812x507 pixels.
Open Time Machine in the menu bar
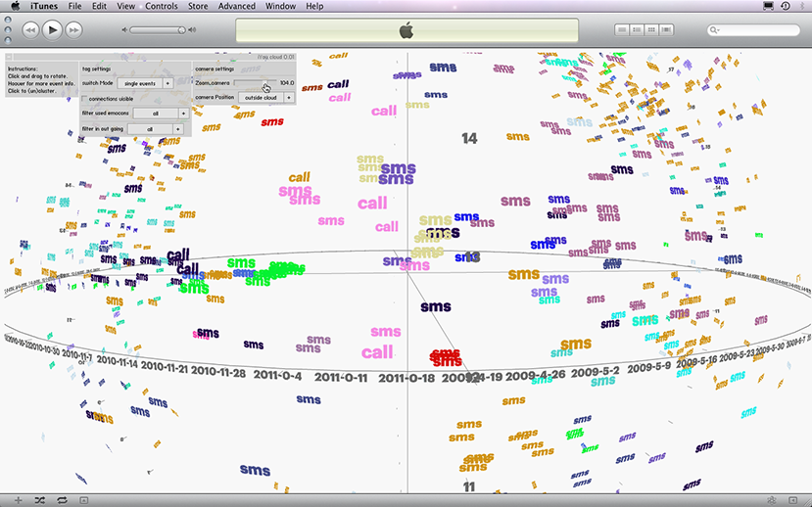[x=786, y=6]
